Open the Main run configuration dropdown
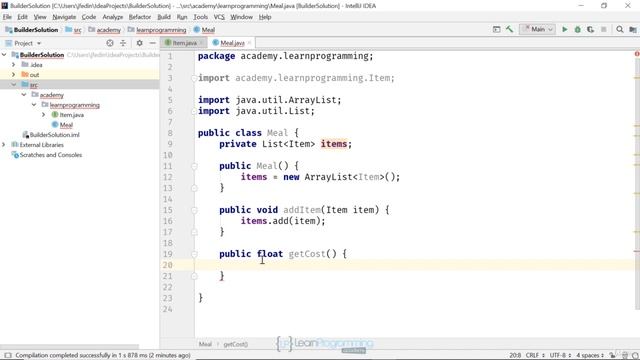This screenshot has height=360, width=640. point(538,29)
